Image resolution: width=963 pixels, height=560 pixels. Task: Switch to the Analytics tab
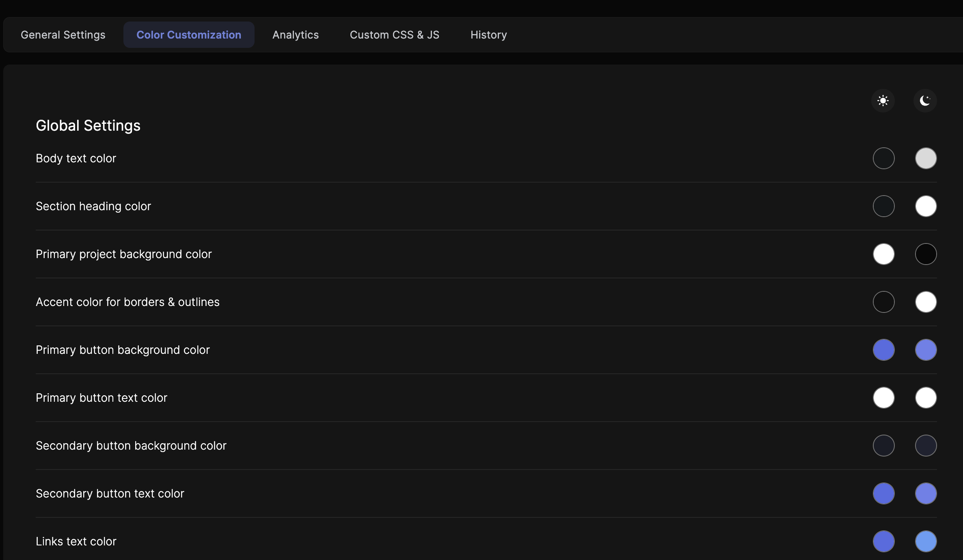pyautogui.click(x=296, y=35)
